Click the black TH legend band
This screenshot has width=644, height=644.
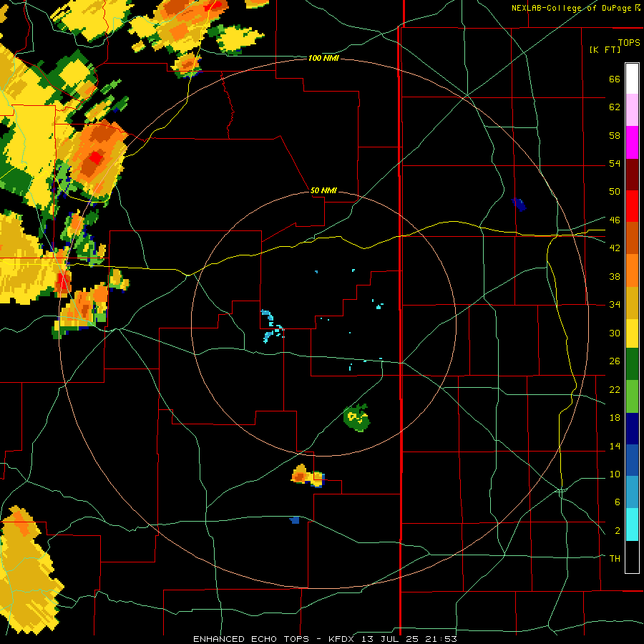click(x=632, y=557)
